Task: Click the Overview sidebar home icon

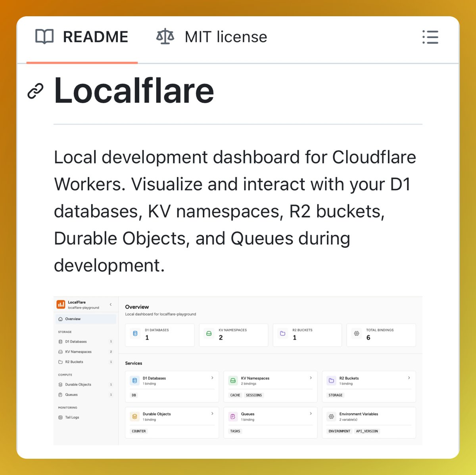Action: pyautogui.click(x=60, y=319)
